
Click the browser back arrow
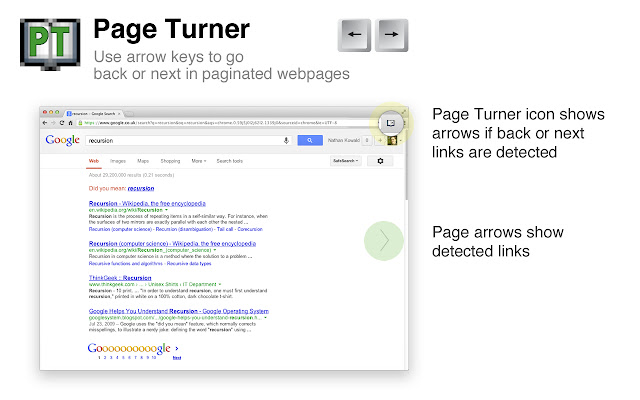coord(45,123)
